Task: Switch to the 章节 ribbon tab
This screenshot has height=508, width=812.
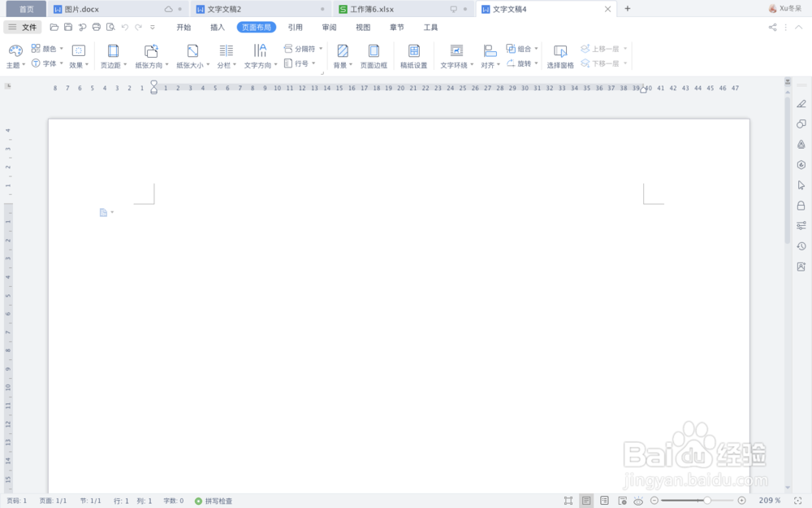Action: pyautogui.click(x=397, y=27)
